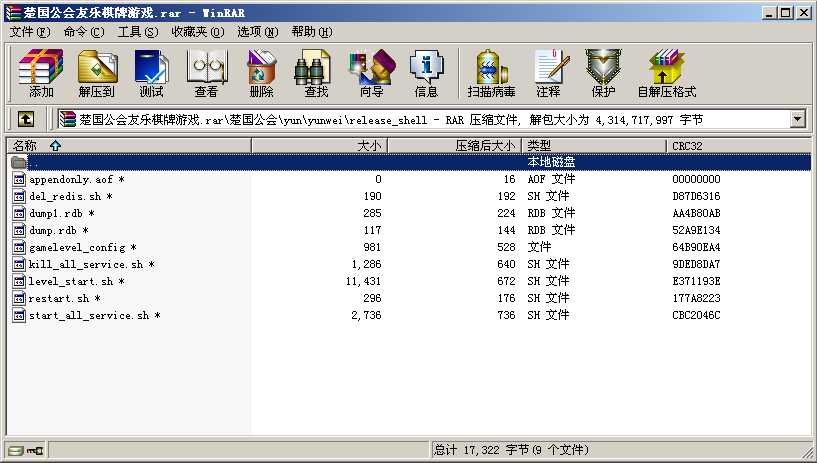Select the appendonly.aof file icon
This screenshot has height=463, width=817.
(19, 179)
